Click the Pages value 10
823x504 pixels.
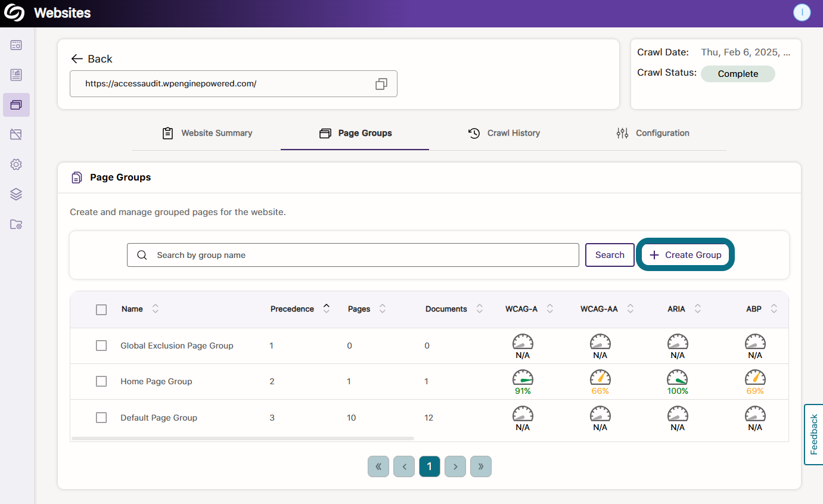pyautogui.click(x=352, y=418)
